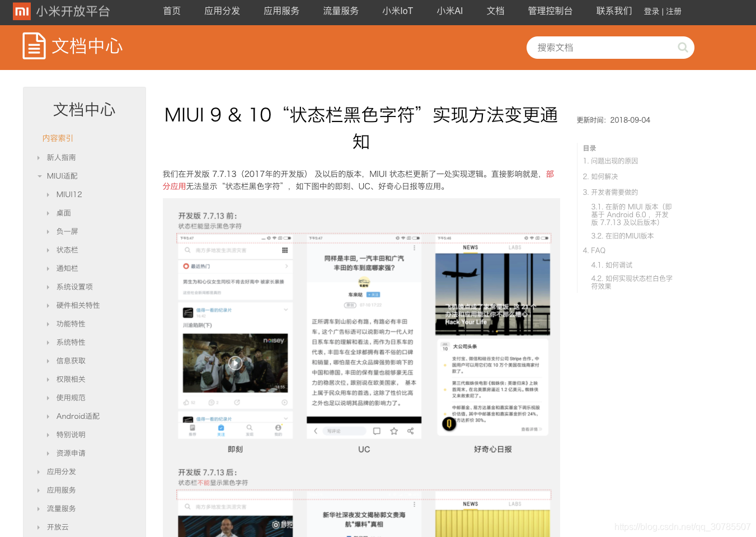The image size is (756, 537).
Task: Open the 小米AI top menu
Action: (450, 11)
